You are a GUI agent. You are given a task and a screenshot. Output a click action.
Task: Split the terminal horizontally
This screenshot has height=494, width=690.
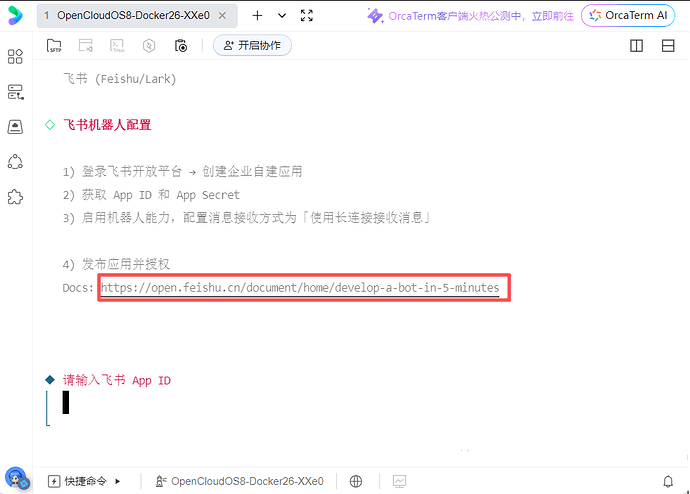668,46
